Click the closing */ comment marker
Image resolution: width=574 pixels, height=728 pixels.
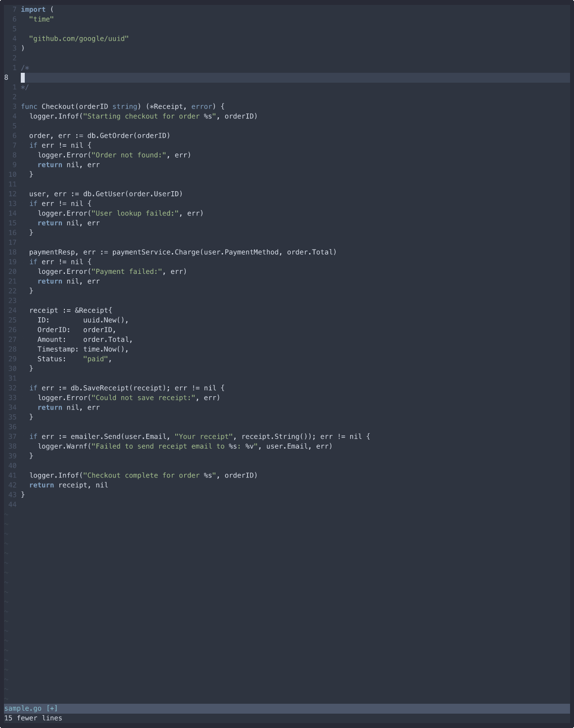tap(25, 87)
